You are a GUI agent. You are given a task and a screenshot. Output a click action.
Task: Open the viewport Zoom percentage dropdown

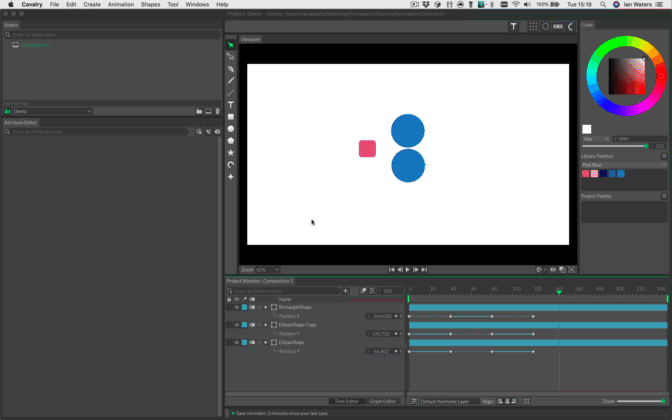click(x=267, y=269)
